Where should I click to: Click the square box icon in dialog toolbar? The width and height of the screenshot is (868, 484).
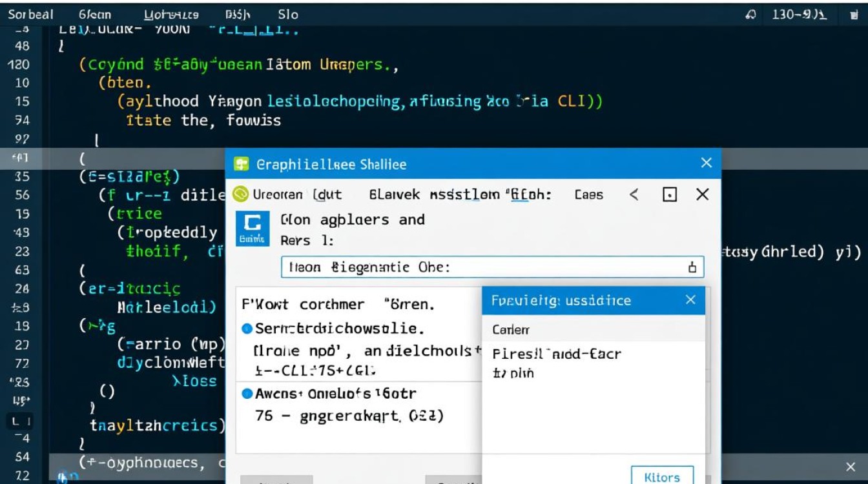click(x=670, y=194)
